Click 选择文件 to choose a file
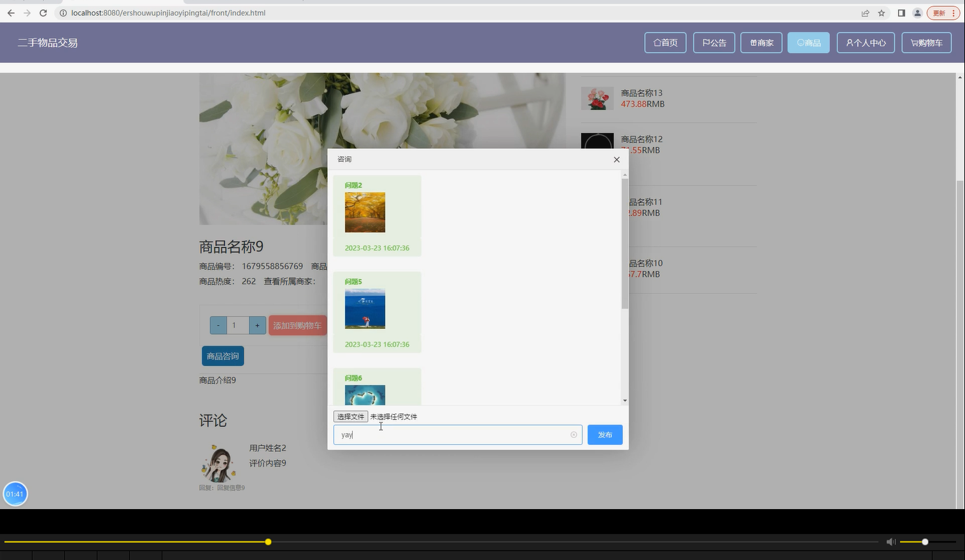Screen dimensions: 965x560 [350, 416]
